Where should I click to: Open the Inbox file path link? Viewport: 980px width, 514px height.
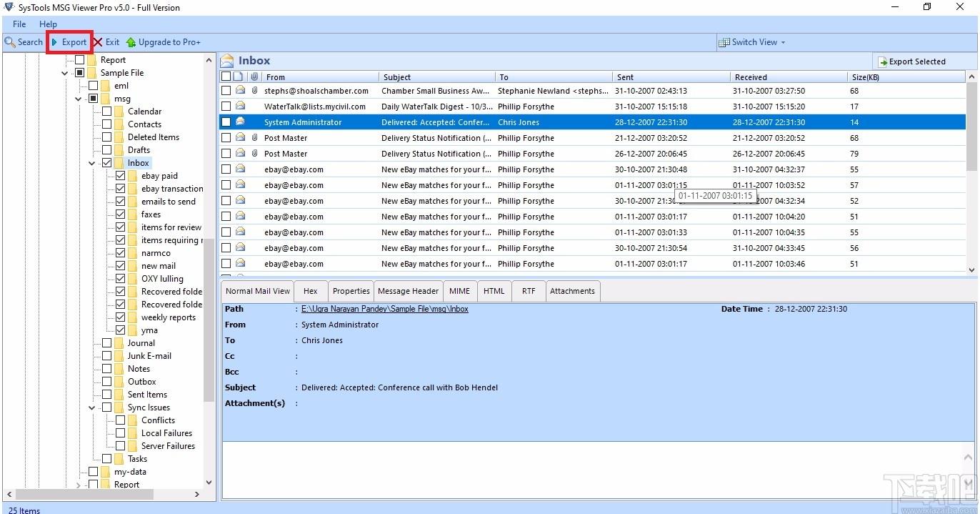point(384,309)
